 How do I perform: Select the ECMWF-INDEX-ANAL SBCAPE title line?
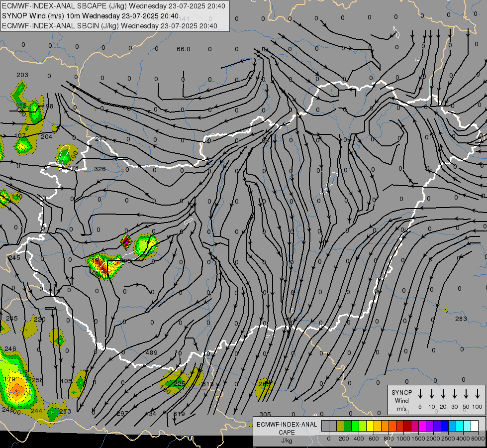point(113,6)
